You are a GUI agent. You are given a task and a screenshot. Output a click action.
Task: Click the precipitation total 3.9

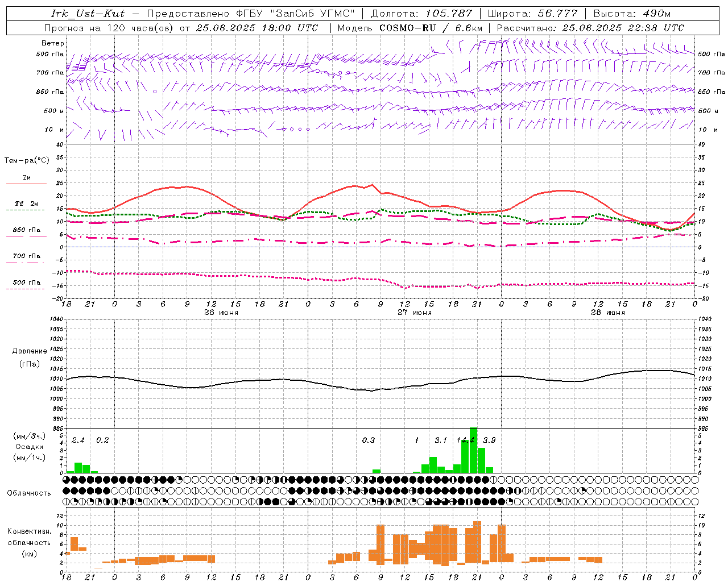tap(489, 440)
